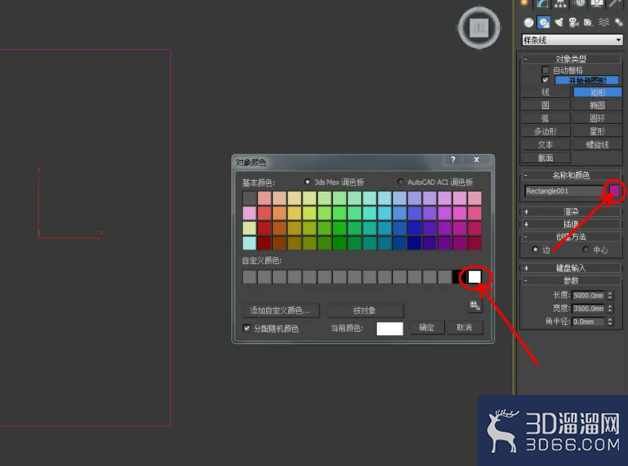628x466 pixels.
Task: Close the 对象颜色 dialog with the X button
Action: (477, 160)
